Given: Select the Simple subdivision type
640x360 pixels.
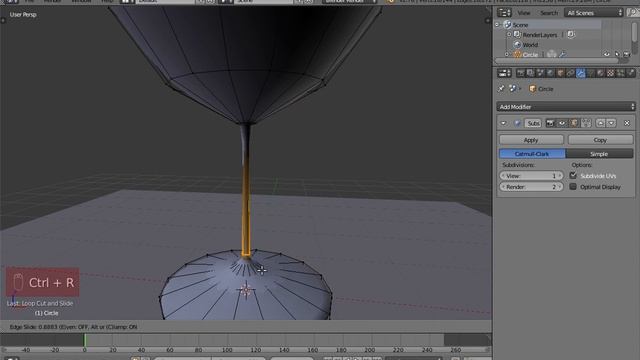Looking at the screenshot, I should pyautogui.click(x=599, y=154).
